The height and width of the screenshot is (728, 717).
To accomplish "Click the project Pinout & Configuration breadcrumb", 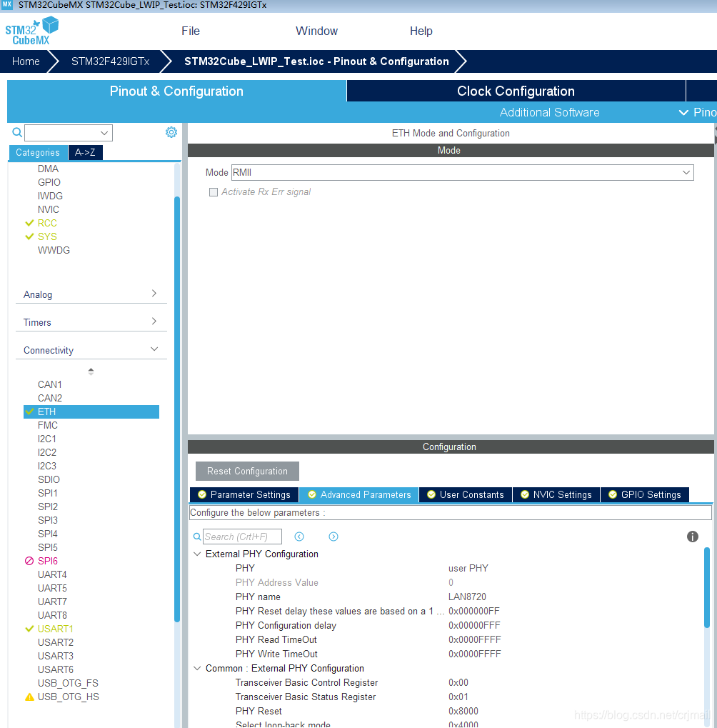I will 316,61.
